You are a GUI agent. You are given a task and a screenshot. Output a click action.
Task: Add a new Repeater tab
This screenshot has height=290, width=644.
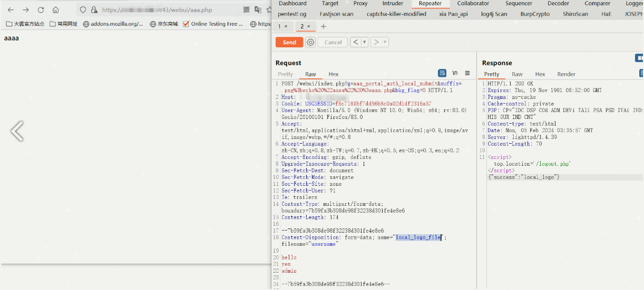pos(323,26)
